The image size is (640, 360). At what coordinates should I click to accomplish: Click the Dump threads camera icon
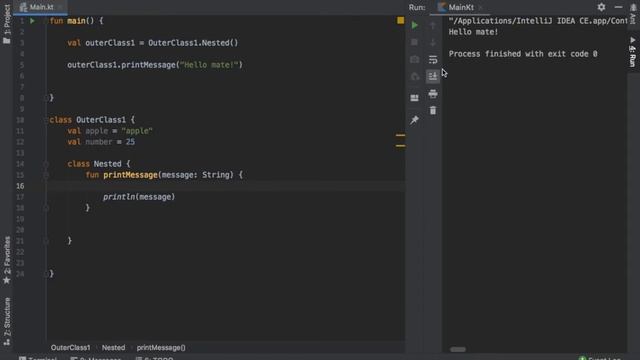coord(415,60)
